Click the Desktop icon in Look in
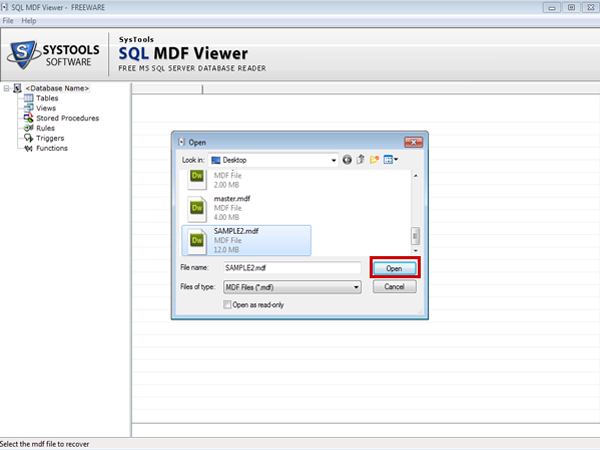Image resolution: width=600 pixels, height=450 pixels. click(x=216, y=160)
